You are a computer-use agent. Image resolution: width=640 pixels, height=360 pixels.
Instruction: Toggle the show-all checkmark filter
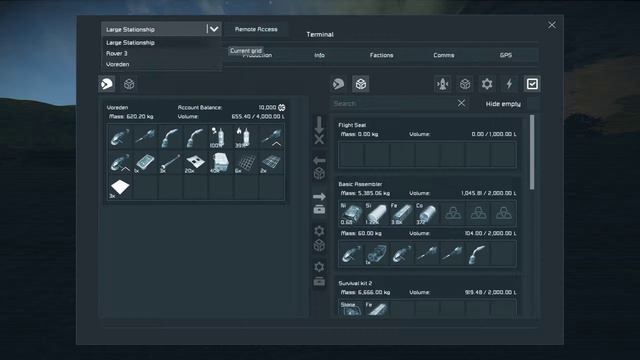[x=532, y=84]
